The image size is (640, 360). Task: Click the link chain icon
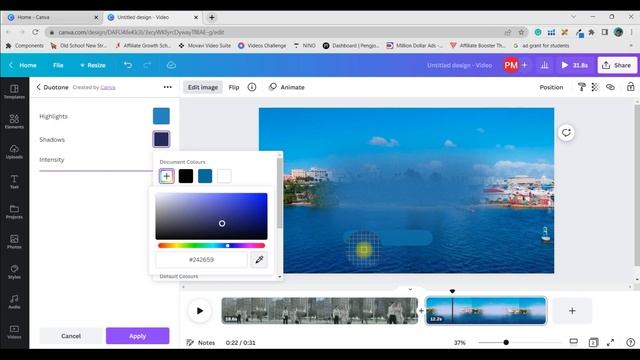pyautogui.click(x=610, y=87)
